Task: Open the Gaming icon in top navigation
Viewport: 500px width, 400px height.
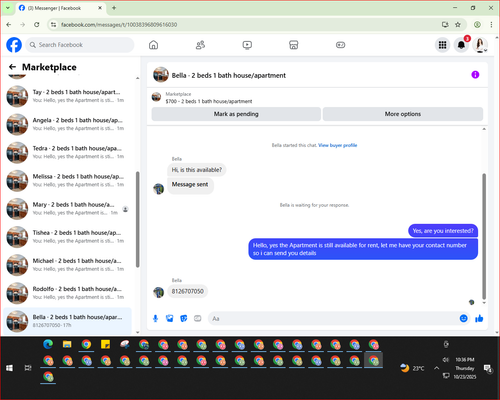Action: click(340, 45)
